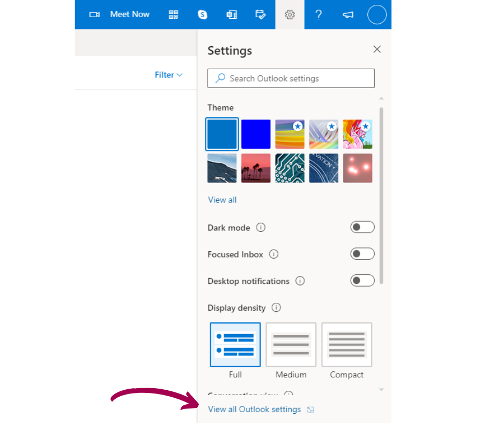Image resolution: width=504 pixels, height=423 pixels.
Task: Open the Filter dropdown
Action: 168,75
